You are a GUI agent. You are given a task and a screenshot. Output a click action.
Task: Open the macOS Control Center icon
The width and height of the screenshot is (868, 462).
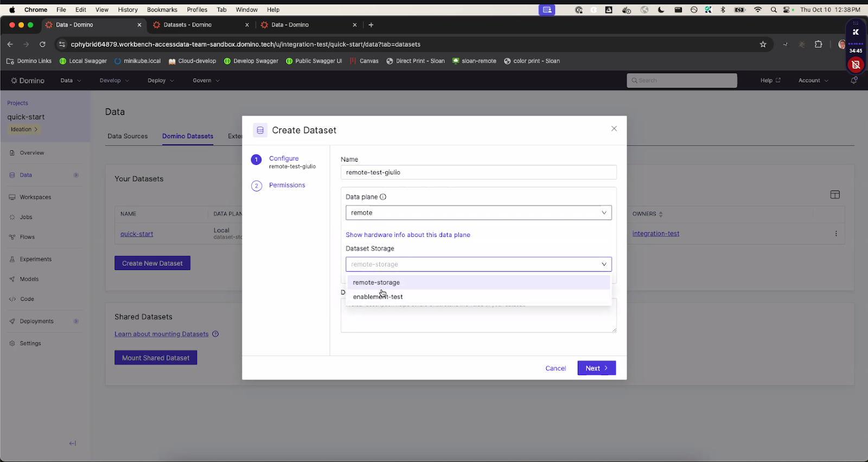coord(788,10)
